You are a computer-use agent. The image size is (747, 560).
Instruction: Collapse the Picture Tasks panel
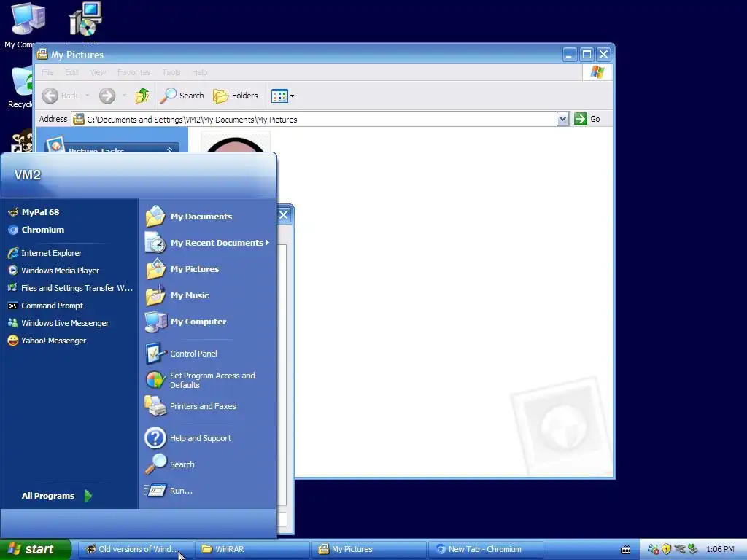169,150
